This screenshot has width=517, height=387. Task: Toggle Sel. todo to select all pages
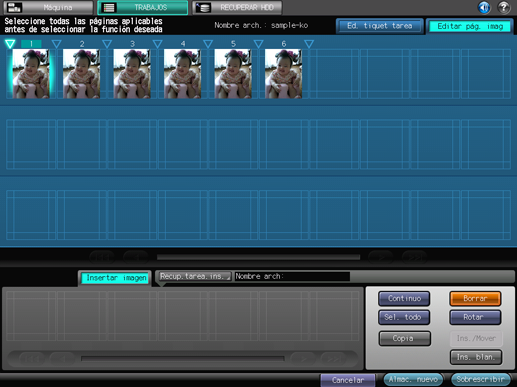click(404, 317)
